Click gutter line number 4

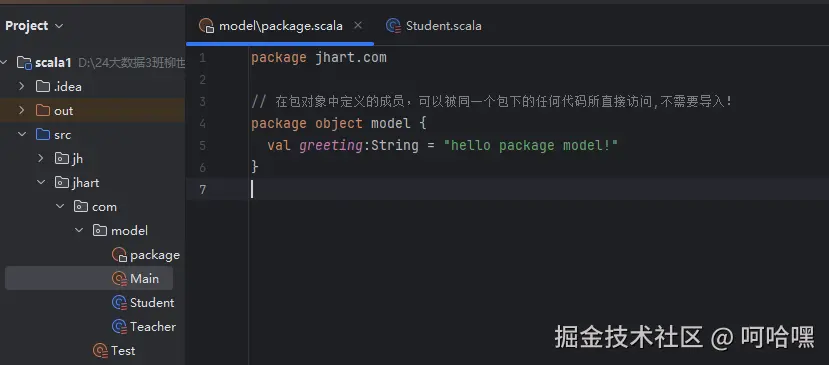click(203, 123)
